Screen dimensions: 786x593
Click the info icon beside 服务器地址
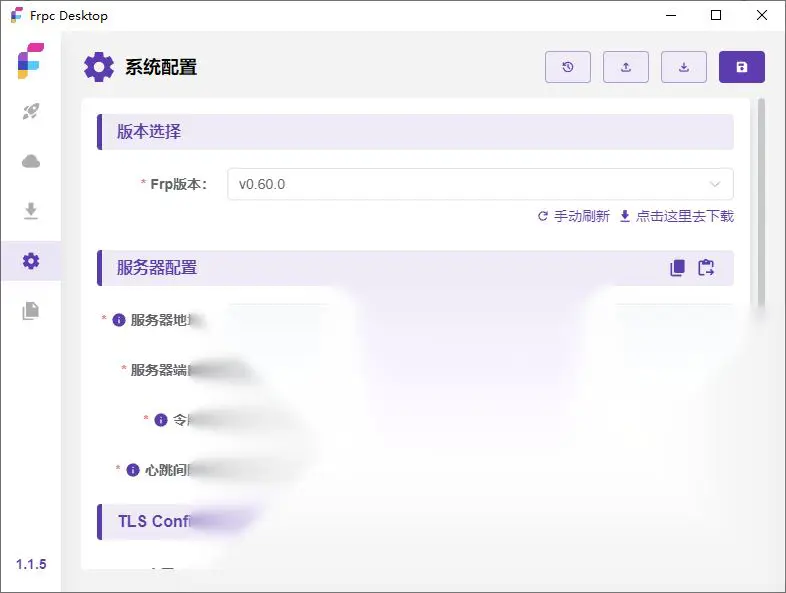pos(119,320)
